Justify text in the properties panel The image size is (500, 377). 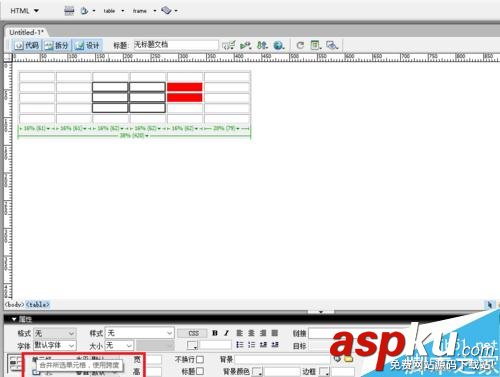click(x=275, y=333)
